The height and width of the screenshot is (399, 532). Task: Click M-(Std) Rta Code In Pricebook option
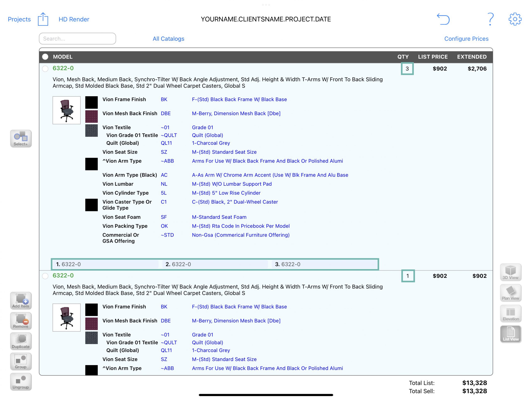tap(241, 226)
